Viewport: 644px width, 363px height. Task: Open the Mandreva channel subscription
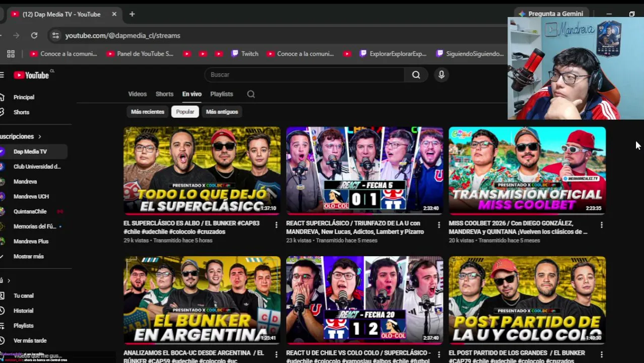tap(25, 181)
